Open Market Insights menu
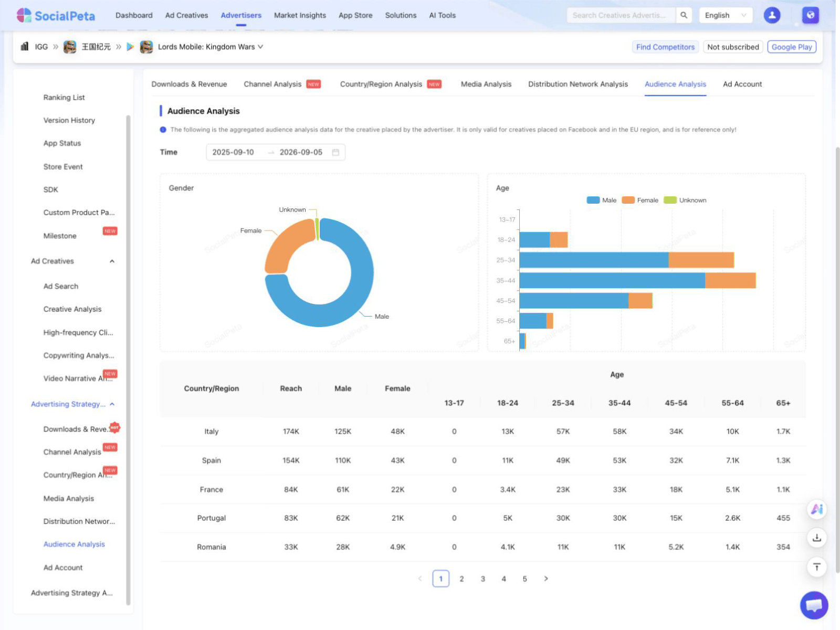 tap(300, 15)
